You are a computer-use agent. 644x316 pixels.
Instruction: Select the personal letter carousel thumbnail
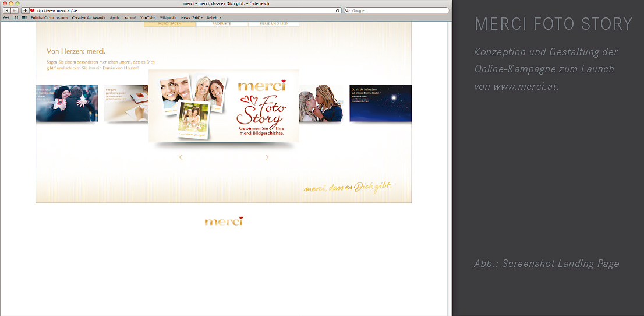point(126,103)
